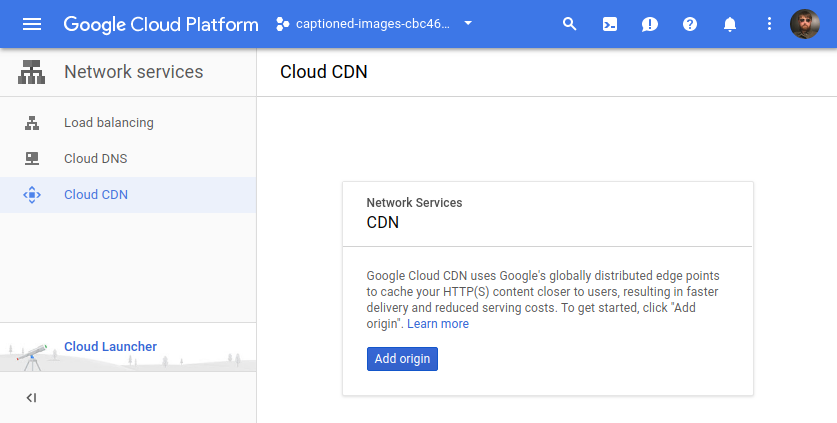Click the search magnifier icon
The image size is (837, 423).
coord(570,24)
